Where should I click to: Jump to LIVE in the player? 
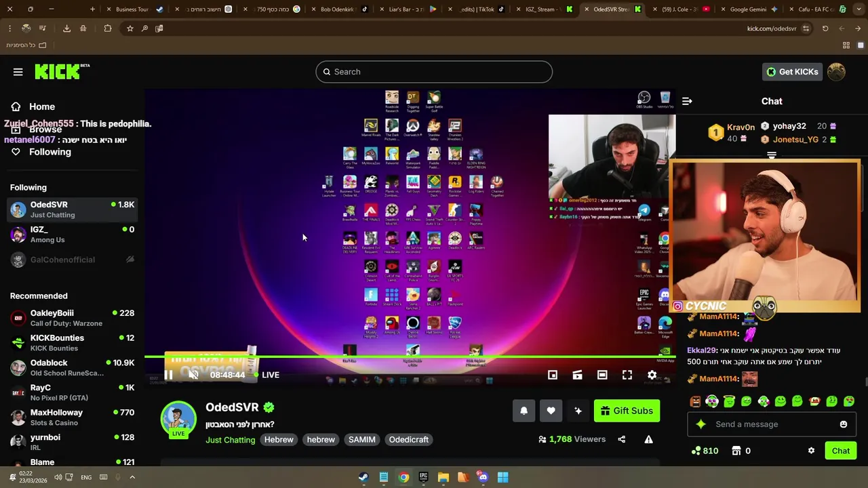[x=267, y=375]
